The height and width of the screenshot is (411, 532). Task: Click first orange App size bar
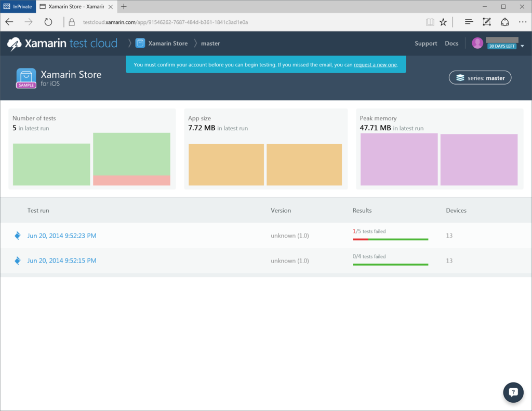coord(227,165)
